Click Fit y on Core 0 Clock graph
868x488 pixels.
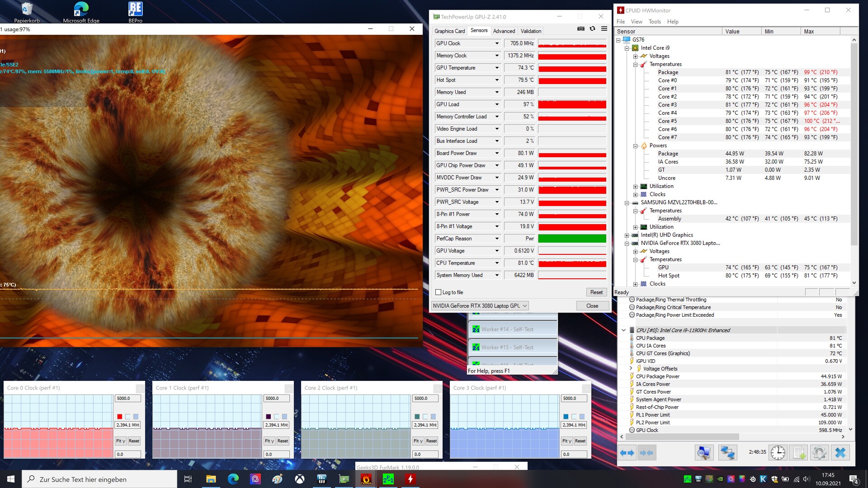click(120, 441)
